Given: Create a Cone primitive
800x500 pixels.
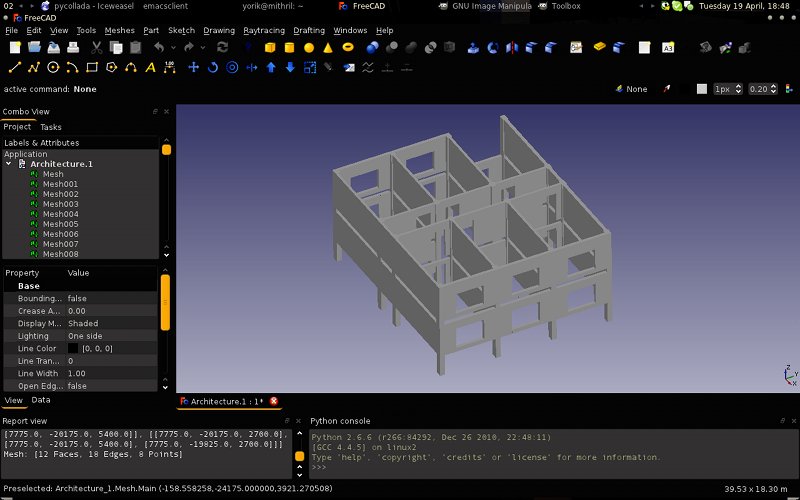Looking at the screenshot, I should coord(328,47).
